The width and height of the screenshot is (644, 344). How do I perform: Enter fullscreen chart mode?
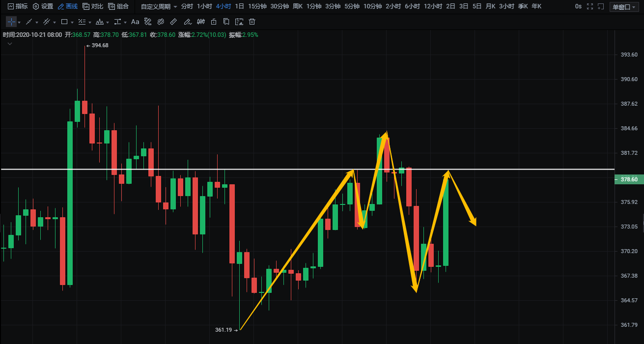pyautogui.click(x=590, y=6)
